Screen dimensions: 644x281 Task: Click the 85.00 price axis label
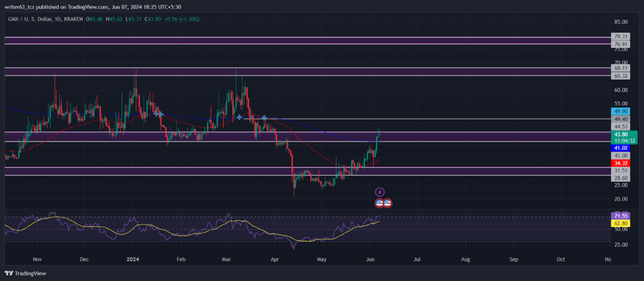pyautogui.click(x=621, y=22)
